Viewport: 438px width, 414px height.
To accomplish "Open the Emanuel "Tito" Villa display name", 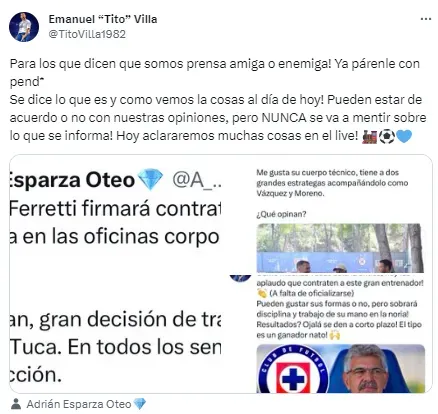I will coord(103,19).
